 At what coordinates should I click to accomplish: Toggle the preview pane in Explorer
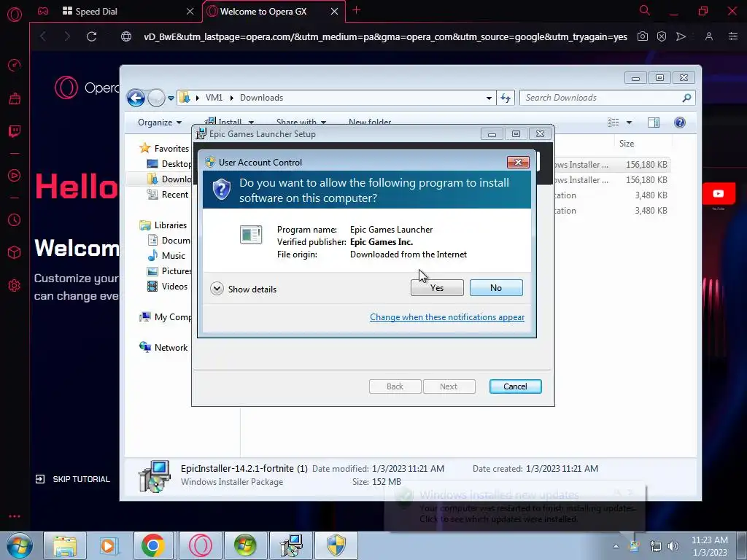pos(654,122)
